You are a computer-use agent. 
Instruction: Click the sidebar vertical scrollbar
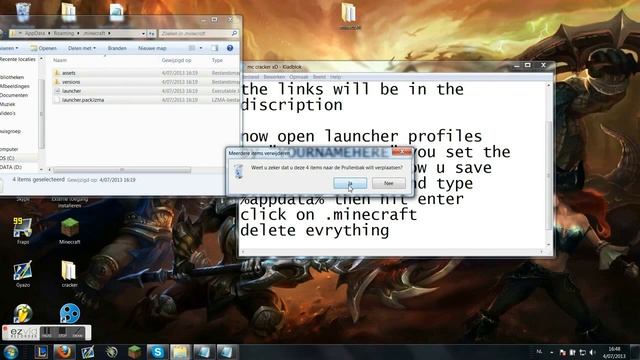point(41,114)
